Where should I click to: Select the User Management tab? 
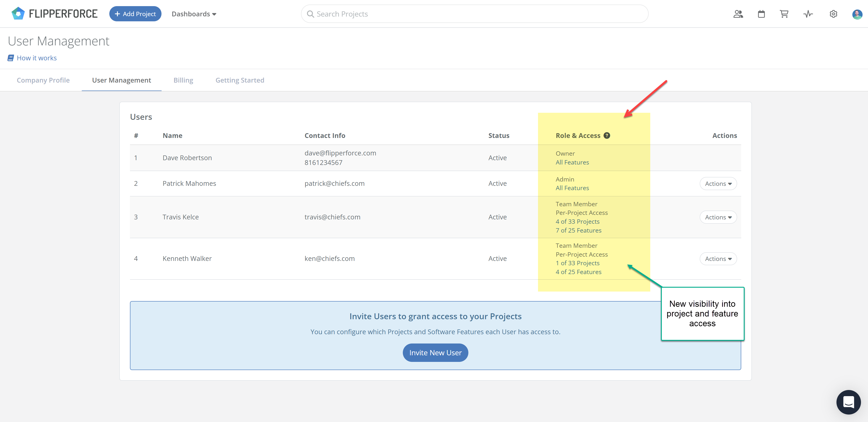point(122,80)
